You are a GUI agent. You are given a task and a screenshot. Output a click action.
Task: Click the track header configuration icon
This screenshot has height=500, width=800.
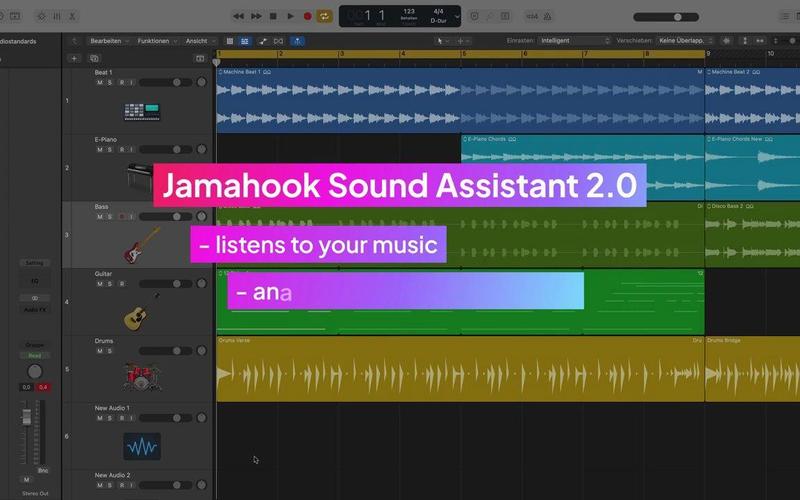coord(200,59)
